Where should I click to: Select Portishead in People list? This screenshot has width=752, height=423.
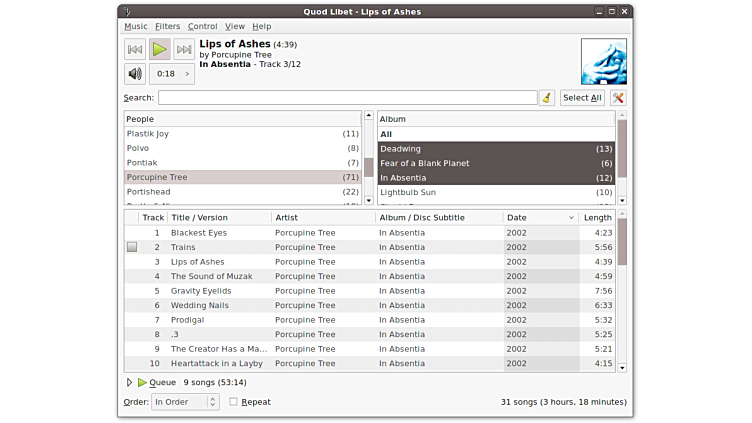click(243, 192)
